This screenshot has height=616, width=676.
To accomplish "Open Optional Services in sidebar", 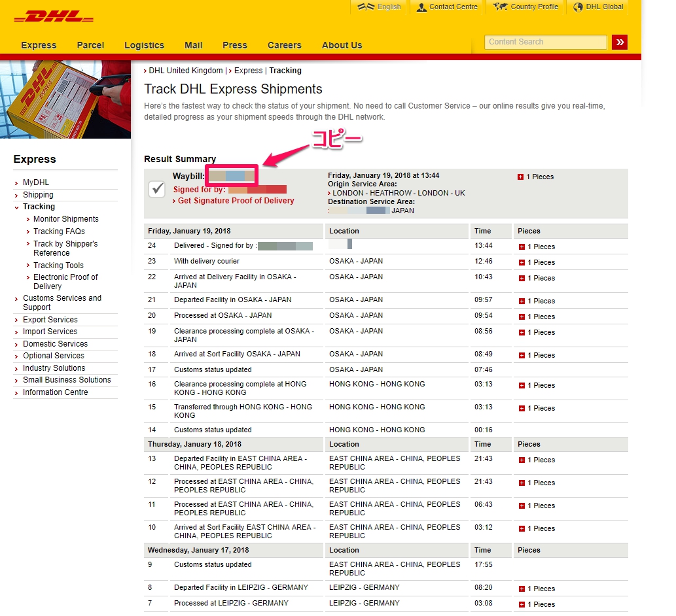I will coord(54,356).
